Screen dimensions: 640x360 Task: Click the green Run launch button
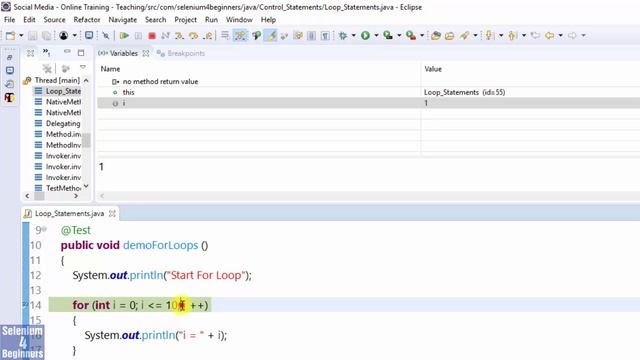coord(365,36)
